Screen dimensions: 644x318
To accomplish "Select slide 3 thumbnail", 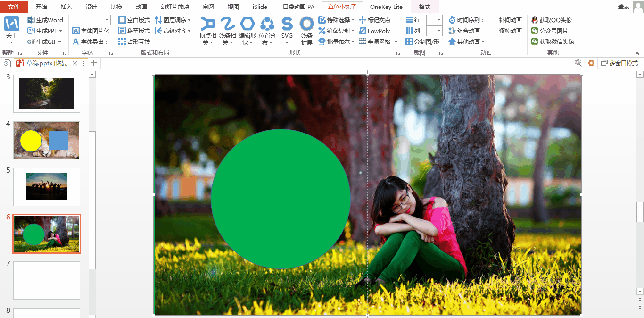I will 47,93.
